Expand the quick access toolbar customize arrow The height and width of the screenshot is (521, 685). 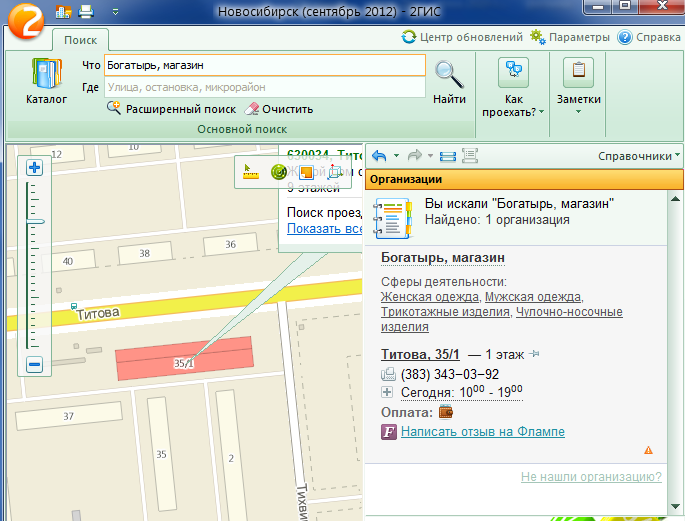point(115,12)
